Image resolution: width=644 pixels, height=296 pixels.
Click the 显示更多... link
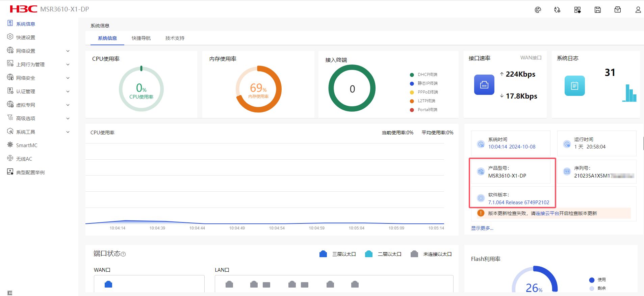[482, 228]
